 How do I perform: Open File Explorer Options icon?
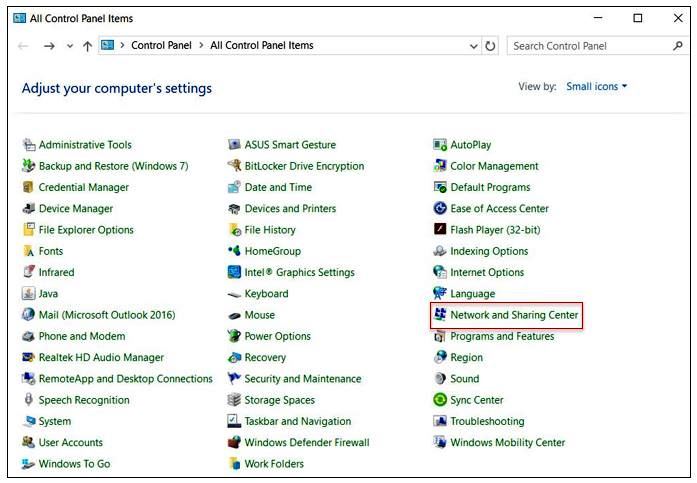(x=29, y=230)
